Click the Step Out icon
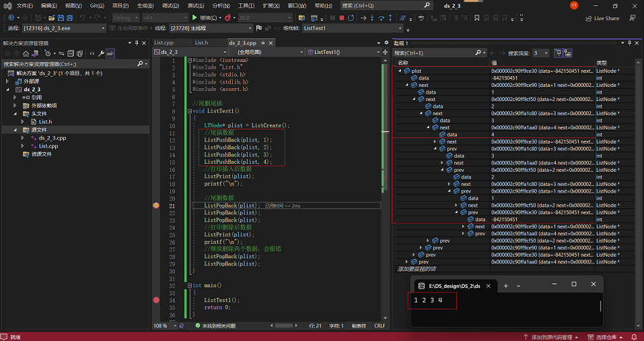Screen dimensions: 644x341 pos(390,18)
